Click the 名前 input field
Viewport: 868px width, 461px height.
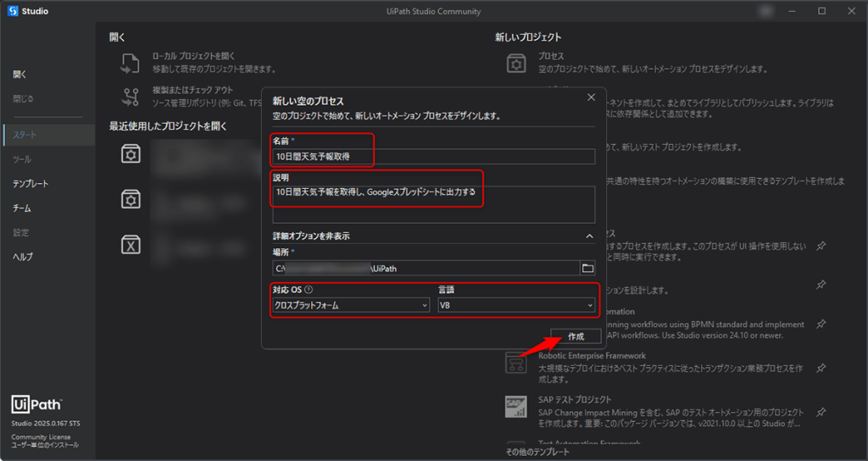click(x=433, y=157)
